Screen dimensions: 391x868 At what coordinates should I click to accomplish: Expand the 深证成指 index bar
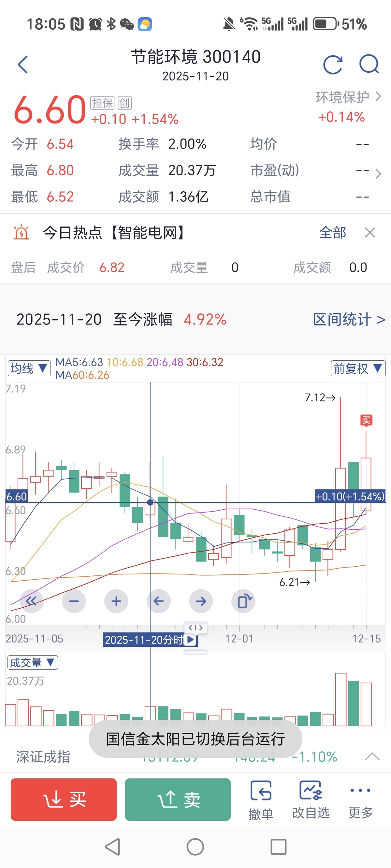[x=372, y=757]
